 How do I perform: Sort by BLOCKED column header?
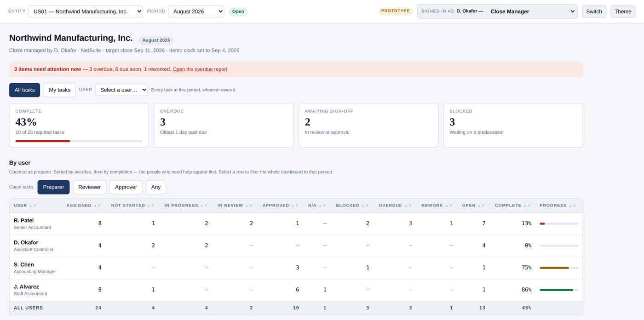pos(352,206)
